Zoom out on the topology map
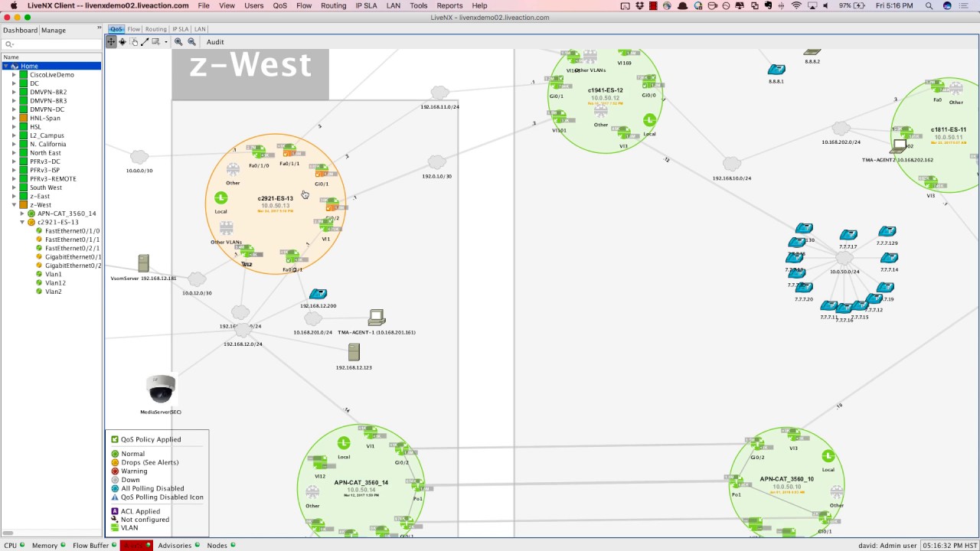The width and height of the screenshot is (980, 551). point(191,42)
